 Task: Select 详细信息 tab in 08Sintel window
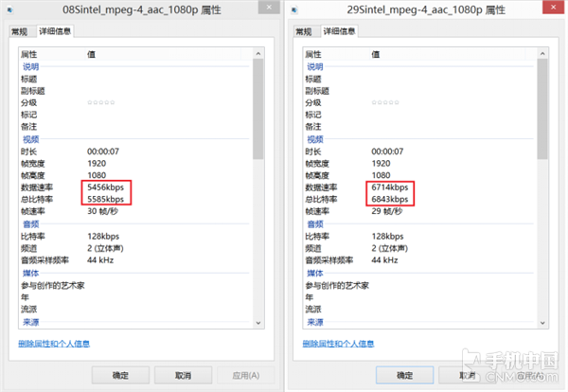55,31
